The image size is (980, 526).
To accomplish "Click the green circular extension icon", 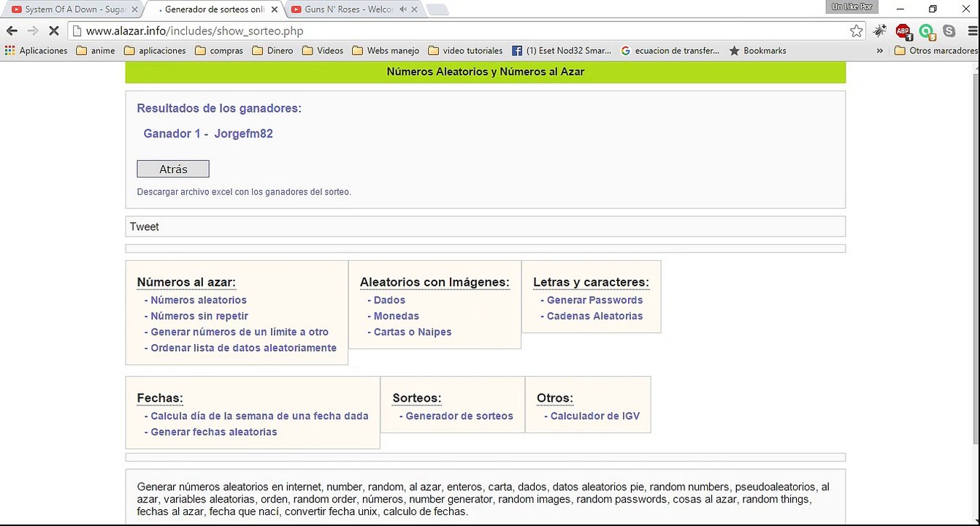I will point(927,31).
